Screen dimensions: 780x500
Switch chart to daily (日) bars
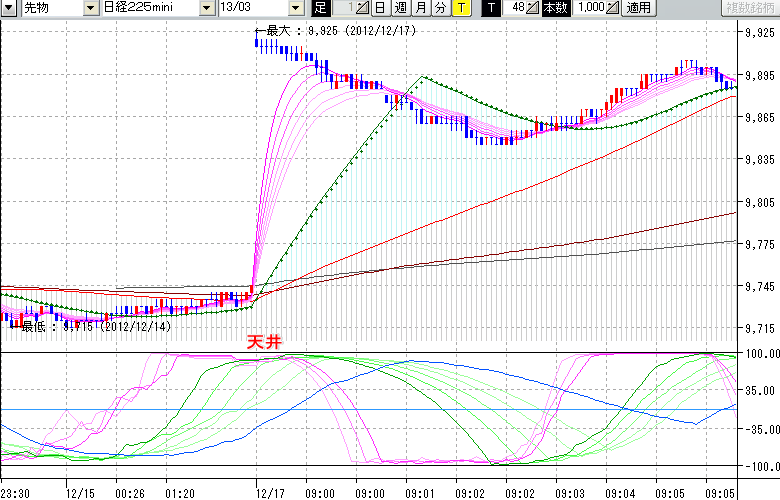click(x=380, y=8)
